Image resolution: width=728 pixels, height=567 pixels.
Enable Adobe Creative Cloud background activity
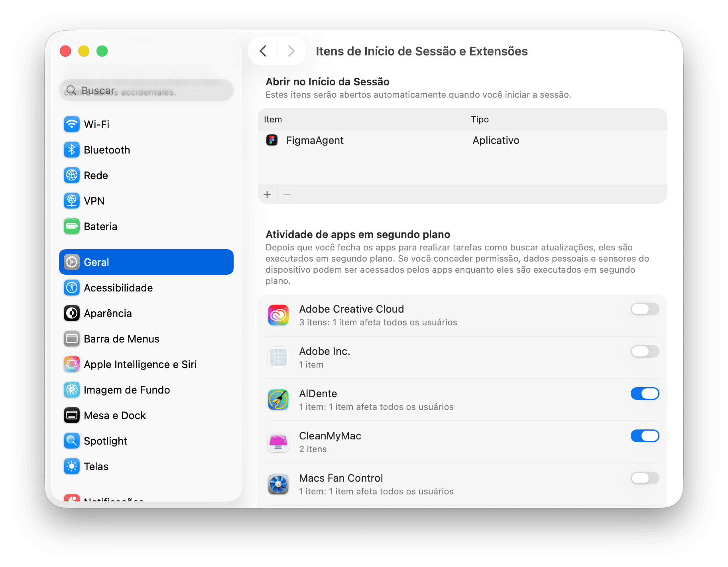point(645,309)
